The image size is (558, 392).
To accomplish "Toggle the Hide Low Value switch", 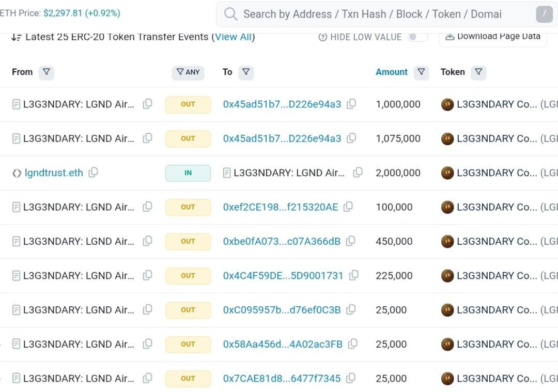I will (417, 37).
